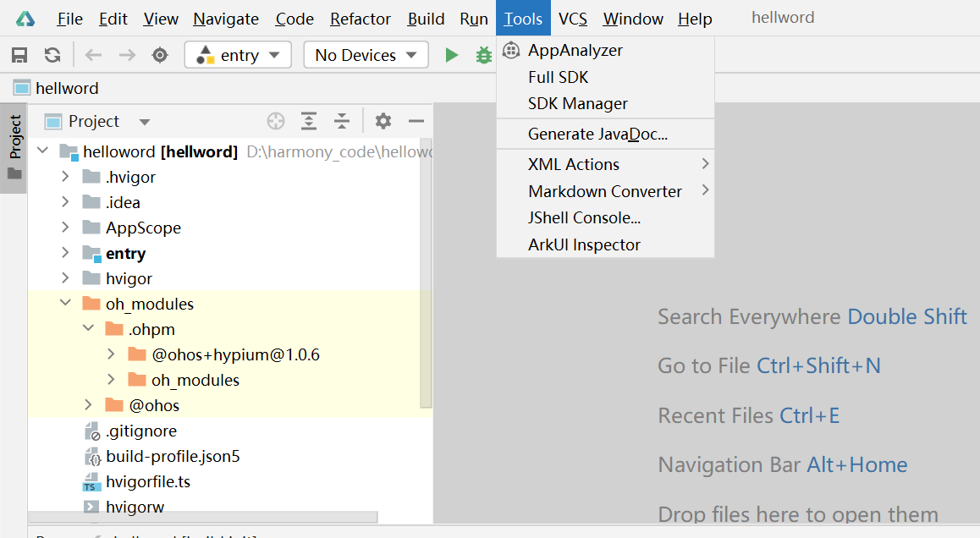Screen dimensions: 980x538
Task: Open Project panel gear options
Action: (383, 121)
